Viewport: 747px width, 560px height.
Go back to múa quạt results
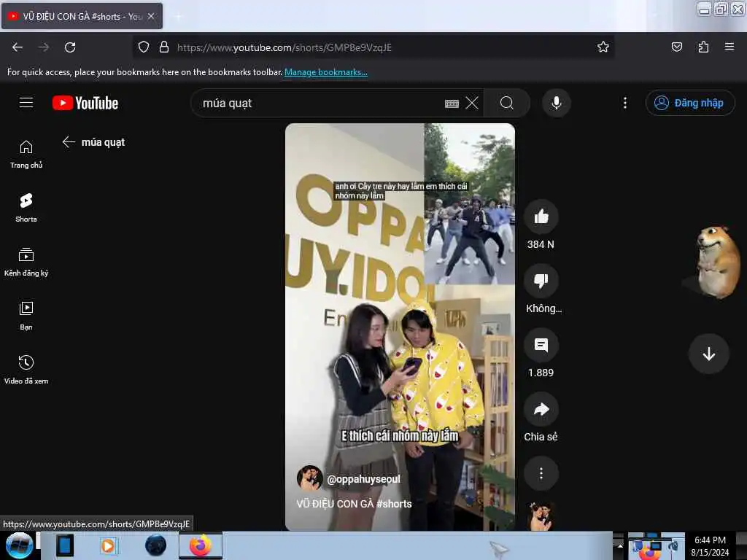pos(69,142)
